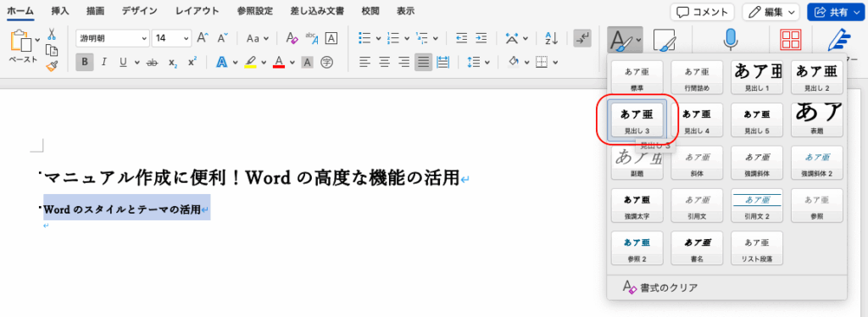Align text right
Screen dimensions: 868x317
[404, 62]
